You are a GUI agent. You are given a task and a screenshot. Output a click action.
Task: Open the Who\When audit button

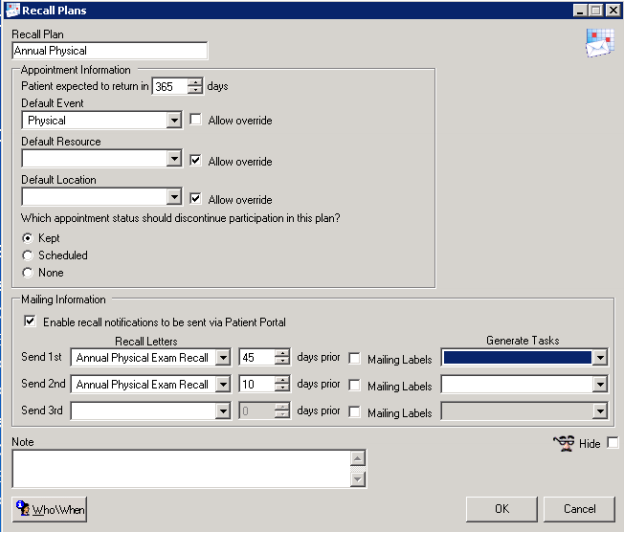point(50,510)
